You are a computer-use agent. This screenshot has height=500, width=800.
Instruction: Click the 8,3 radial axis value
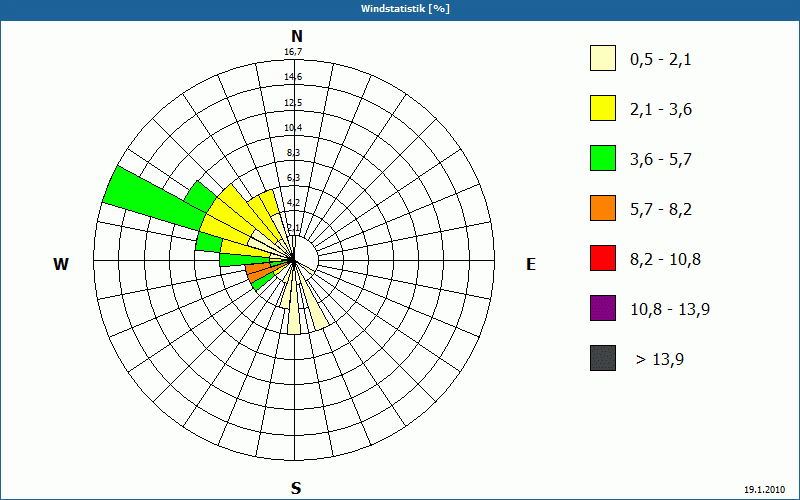click(x=293, y=153)
